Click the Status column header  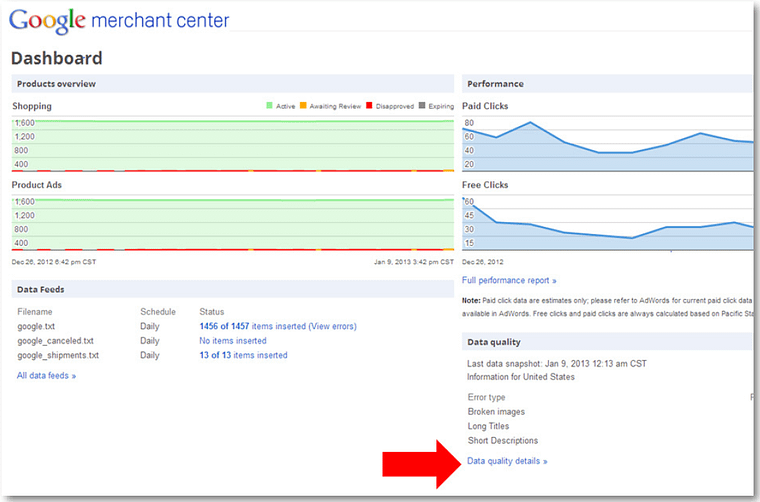(x=212, y=312)
